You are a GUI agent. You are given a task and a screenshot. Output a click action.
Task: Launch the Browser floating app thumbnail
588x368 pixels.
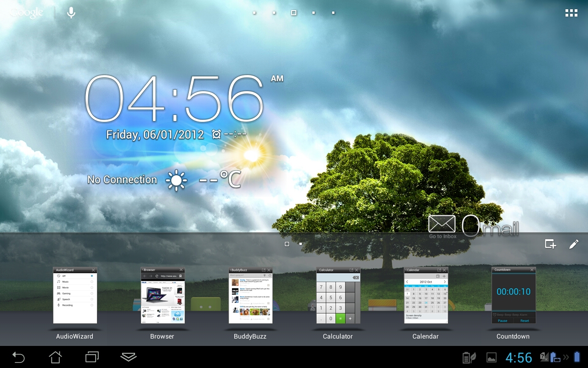tap(163, 295)
